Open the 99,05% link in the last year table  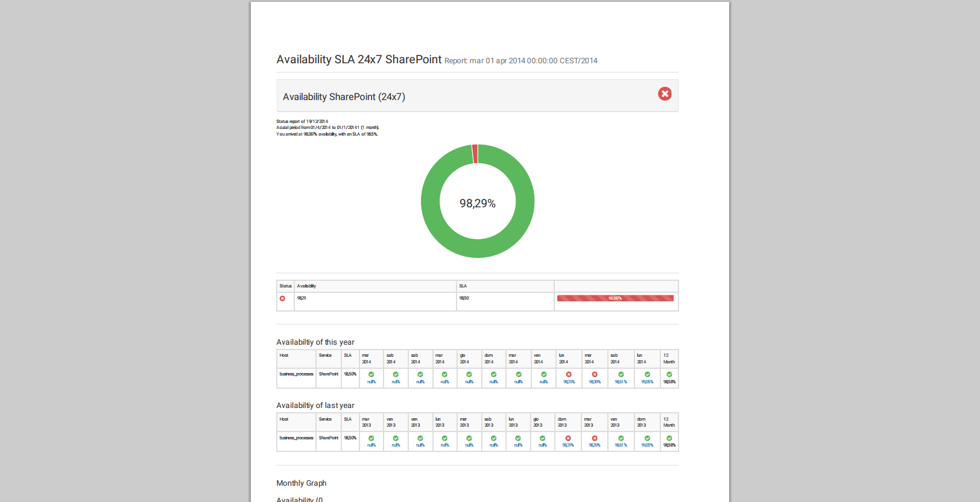tap(647, 445)
